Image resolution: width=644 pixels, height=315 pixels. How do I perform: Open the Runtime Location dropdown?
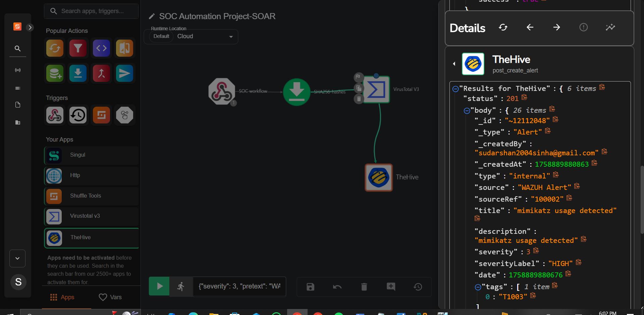(191, 37)
